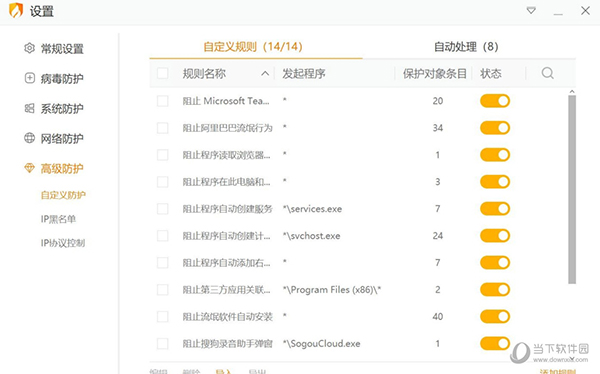The width and height of the screenshot is (600, 374).
Task: Toggle the sort arrow beside 规则名称
Action: coord(265,73)
